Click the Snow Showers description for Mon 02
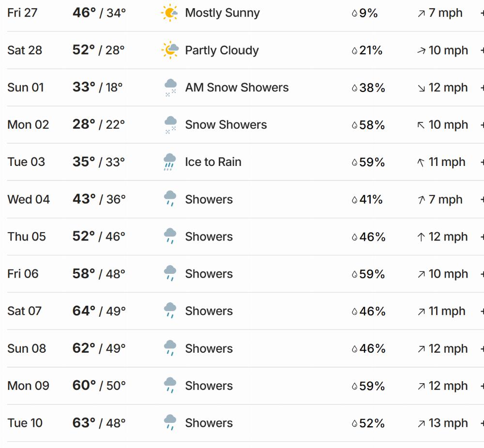484x448 pixels. (226, 125)
